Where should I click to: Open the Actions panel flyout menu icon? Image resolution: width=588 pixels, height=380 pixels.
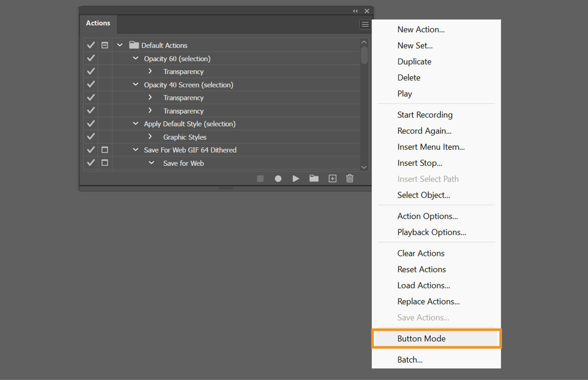point(365,24)
